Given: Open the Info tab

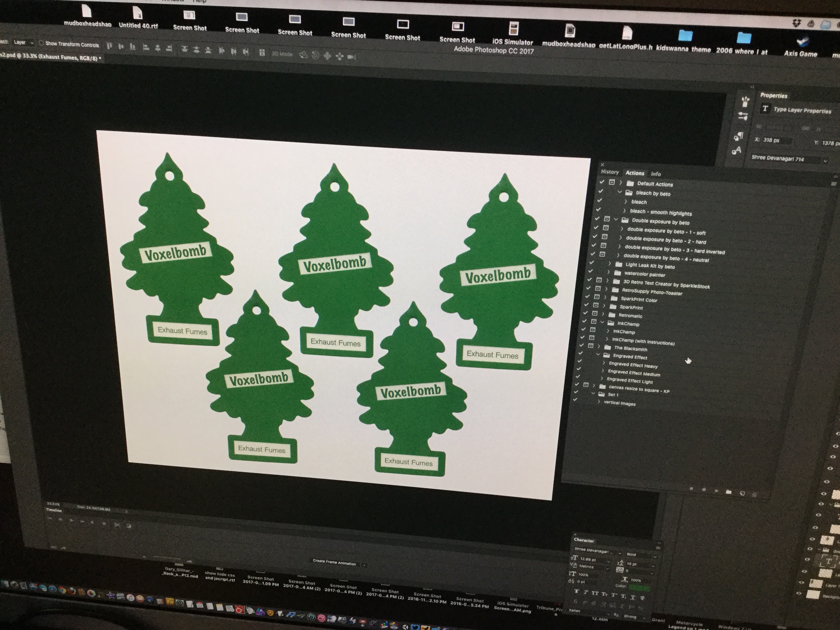Looking at the screenshot, I should pos(656,174).
